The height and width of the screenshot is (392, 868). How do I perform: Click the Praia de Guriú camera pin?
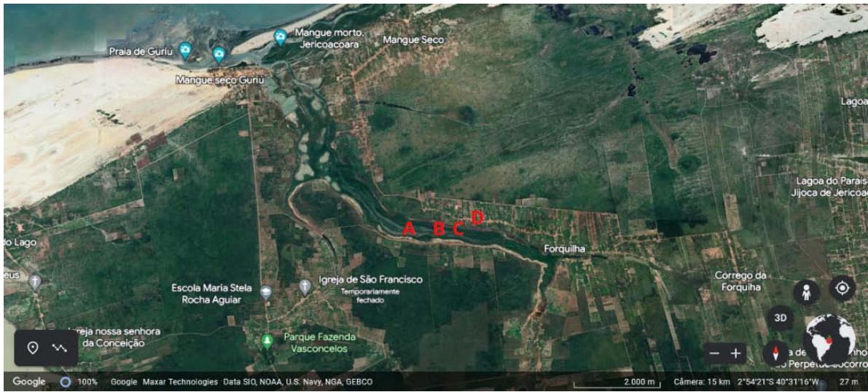185,50
